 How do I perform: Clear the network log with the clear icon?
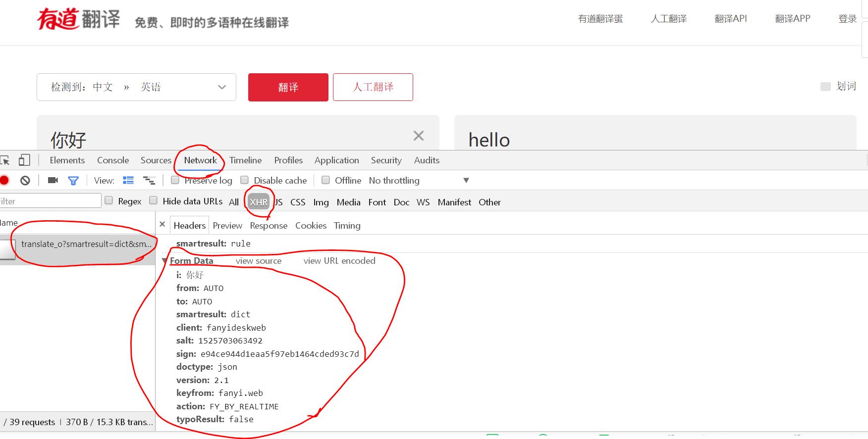[x=25, y=181]
